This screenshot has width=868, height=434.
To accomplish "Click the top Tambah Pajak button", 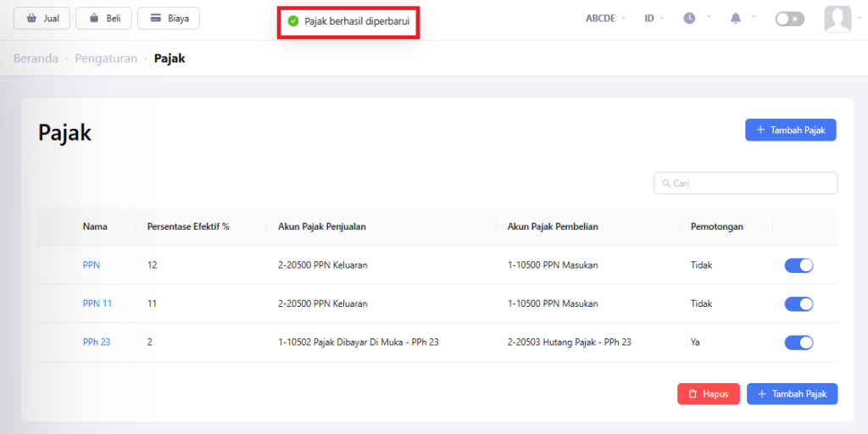I will [x=790, y=130].
